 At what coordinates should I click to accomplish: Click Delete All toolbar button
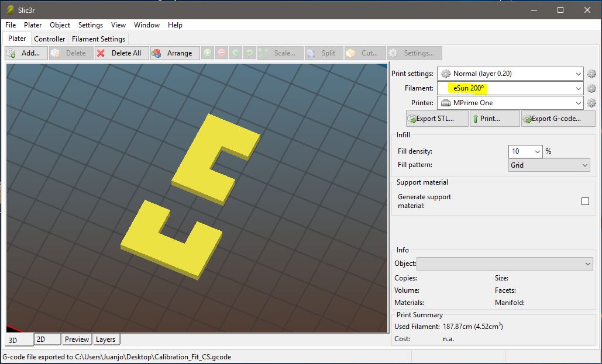122,53
